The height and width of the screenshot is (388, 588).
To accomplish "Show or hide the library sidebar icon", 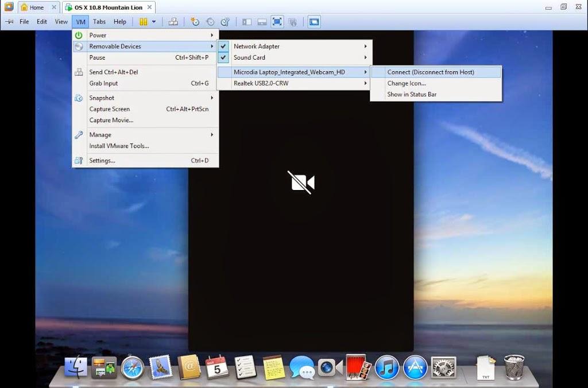I will (x=246, y=22).
